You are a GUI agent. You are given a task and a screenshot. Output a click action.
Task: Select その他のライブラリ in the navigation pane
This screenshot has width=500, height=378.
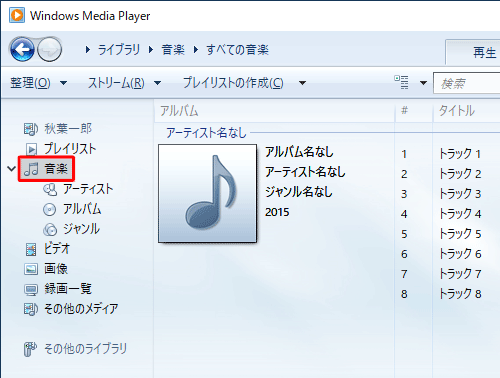(x=86, y=349)
